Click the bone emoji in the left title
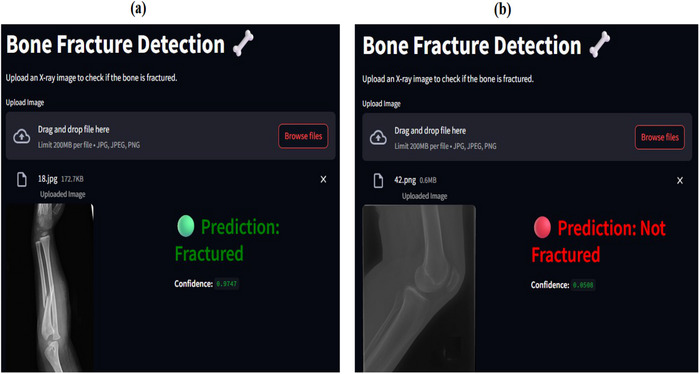 pyautogui.click(x=243, y=44)
